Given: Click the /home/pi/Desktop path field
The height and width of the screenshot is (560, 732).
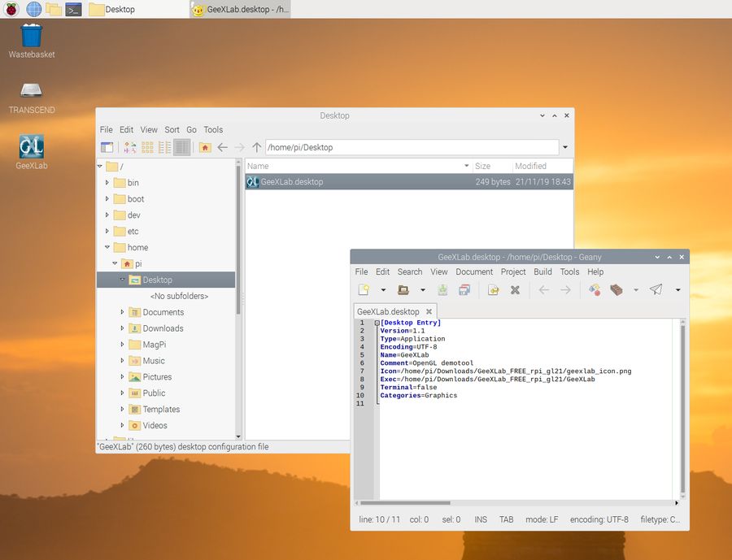Looking at the screenshot, I should pos(412,147).
